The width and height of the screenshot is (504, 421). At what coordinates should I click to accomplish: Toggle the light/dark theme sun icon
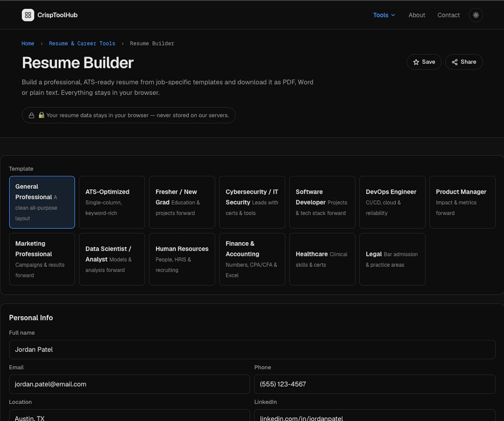click(476, 15)
